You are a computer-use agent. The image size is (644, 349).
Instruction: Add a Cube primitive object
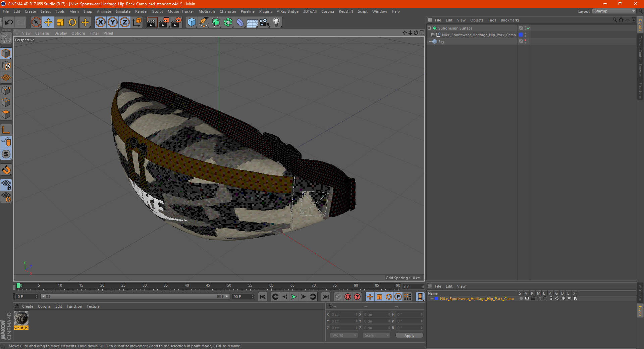tap(192, 22)
